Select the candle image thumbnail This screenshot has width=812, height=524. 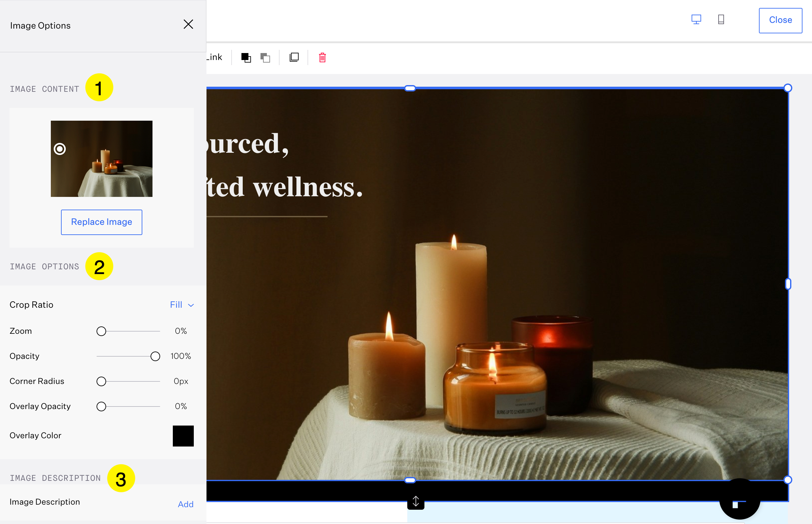click(x=101, y=158)
